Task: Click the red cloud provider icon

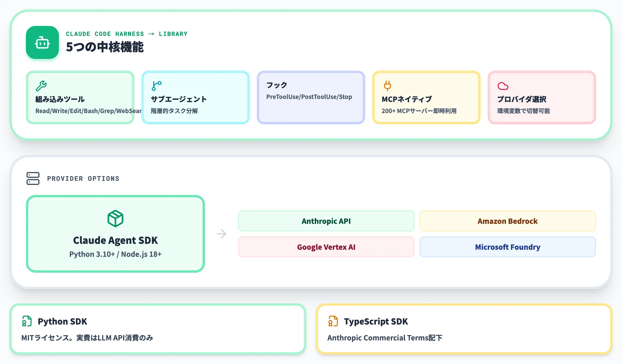Action: coord(503,86)
